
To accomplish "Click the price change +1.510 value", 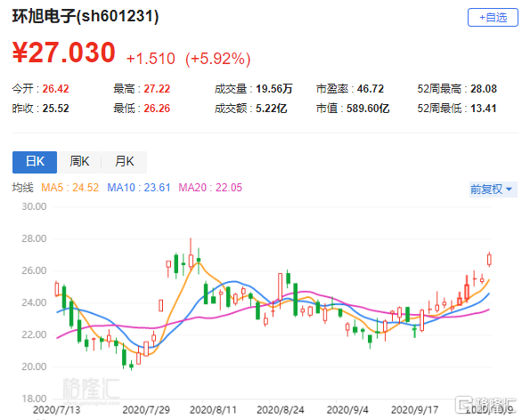I will click(151, 59).
